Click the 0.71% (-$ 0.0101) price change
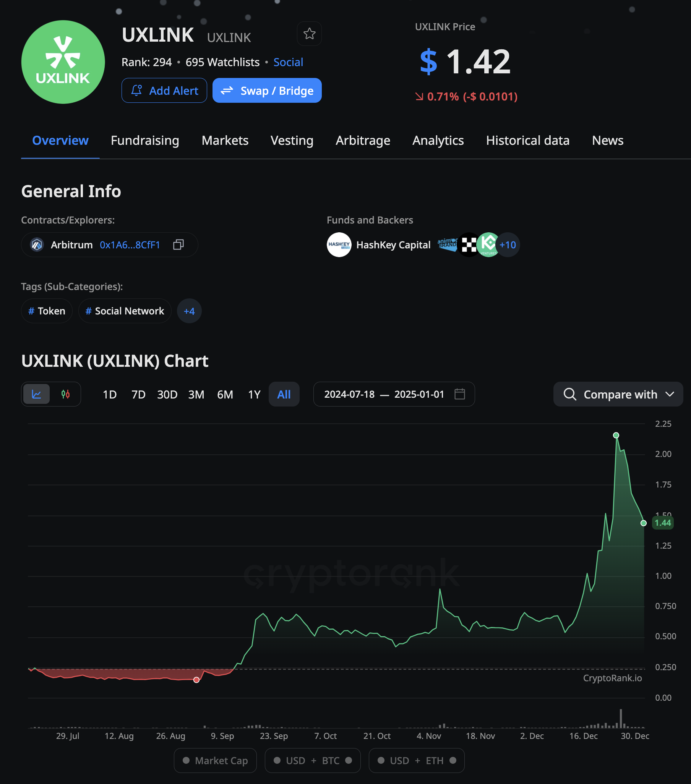 pos(467,97)
